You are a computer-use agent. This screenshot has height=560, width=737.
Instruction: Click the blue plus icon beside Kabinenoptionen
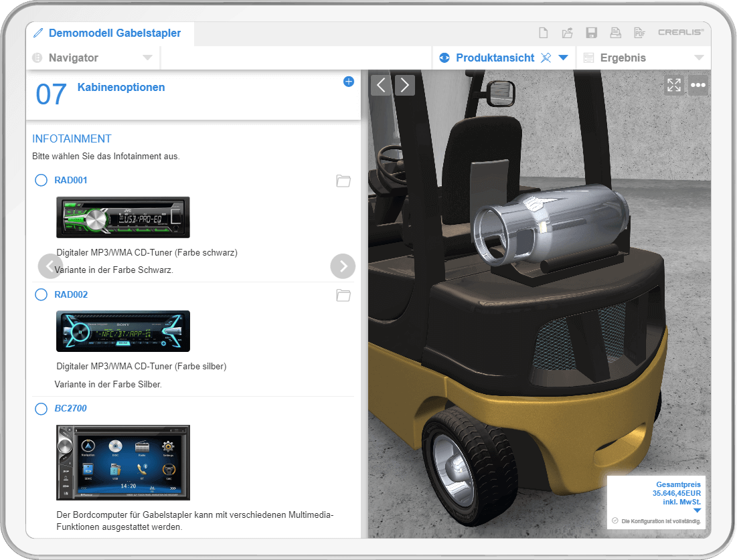[x=348, y=82]
